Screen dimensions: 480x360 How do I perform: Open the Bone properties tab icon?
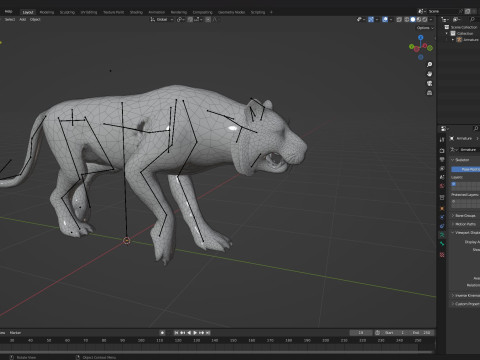pos(442,244)
